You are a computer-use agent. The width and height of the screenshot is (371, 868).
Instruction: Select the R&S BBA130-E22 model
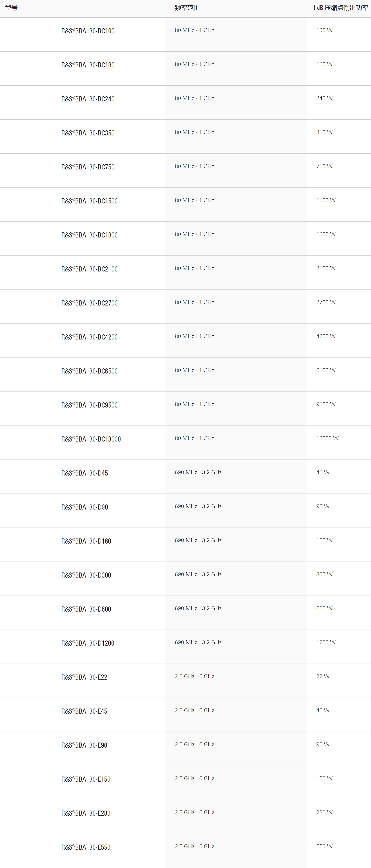84,677
